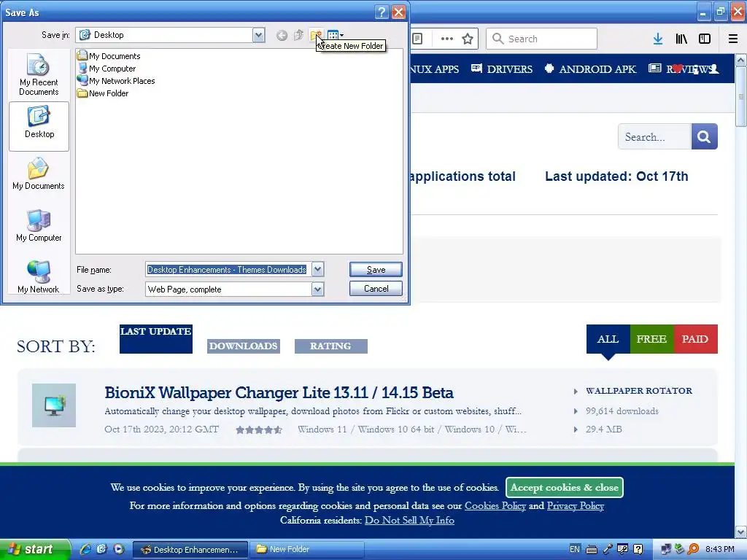
Task: Expand the Save as type dropdown
Action: (x=318, y=289)
